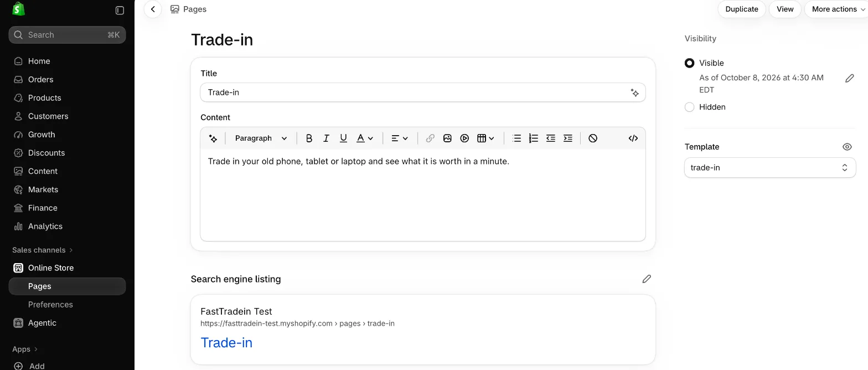
Task: Click the FastTradein Test listing name
Action: point(236,312)
